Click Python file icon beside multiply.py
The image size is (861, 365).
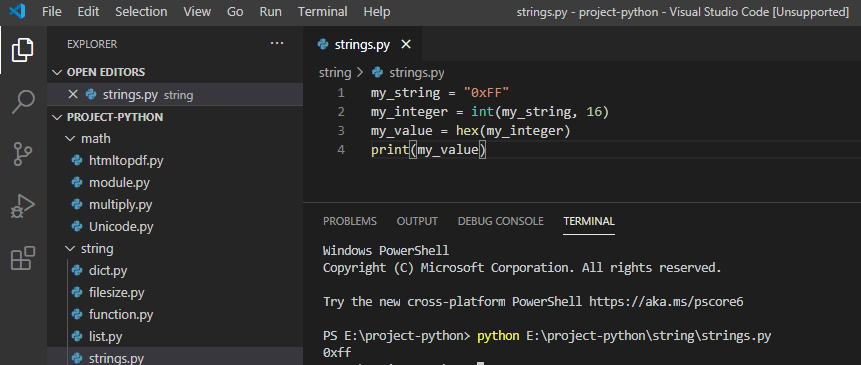click(77, 205)
